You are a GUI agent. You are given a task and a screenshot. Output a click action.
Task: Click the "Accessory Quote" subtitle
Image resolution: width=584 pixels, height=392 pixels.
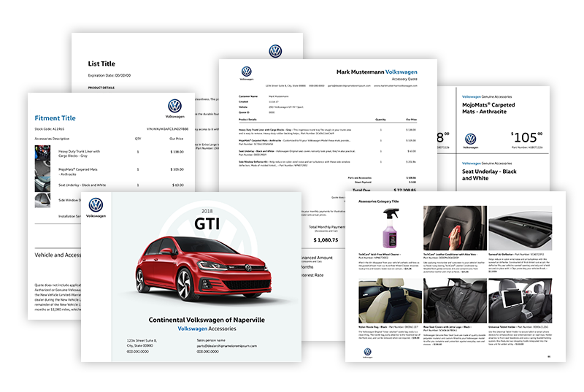pyautogui.click(x=404, y=79)
